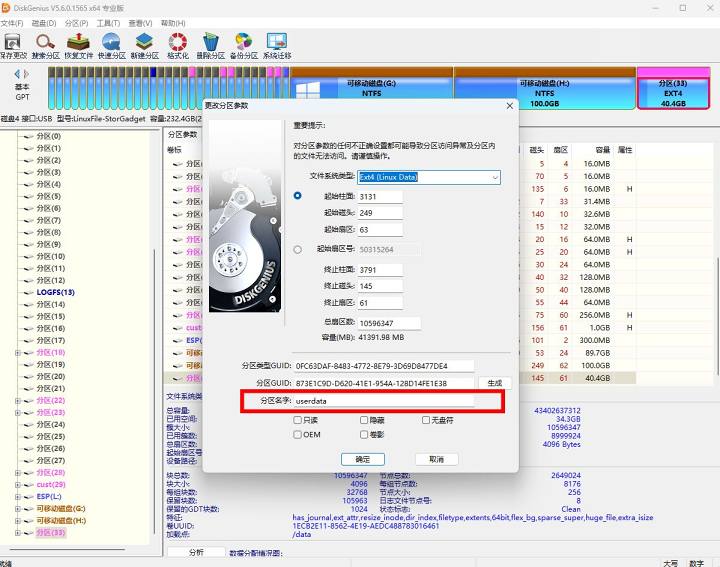
Task: Go to the previous disk with the left arrow
Action: coord(17,74)
